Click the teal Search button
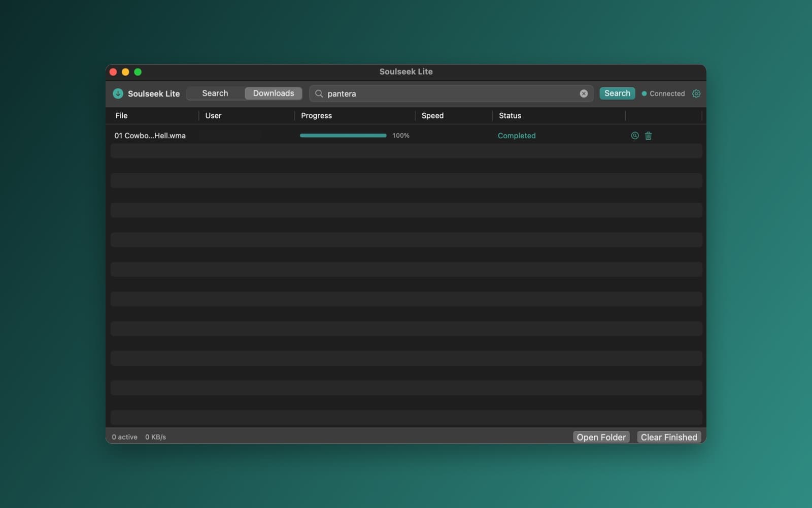The width and height of the screenshot is (812, 508). coord(617,93)
